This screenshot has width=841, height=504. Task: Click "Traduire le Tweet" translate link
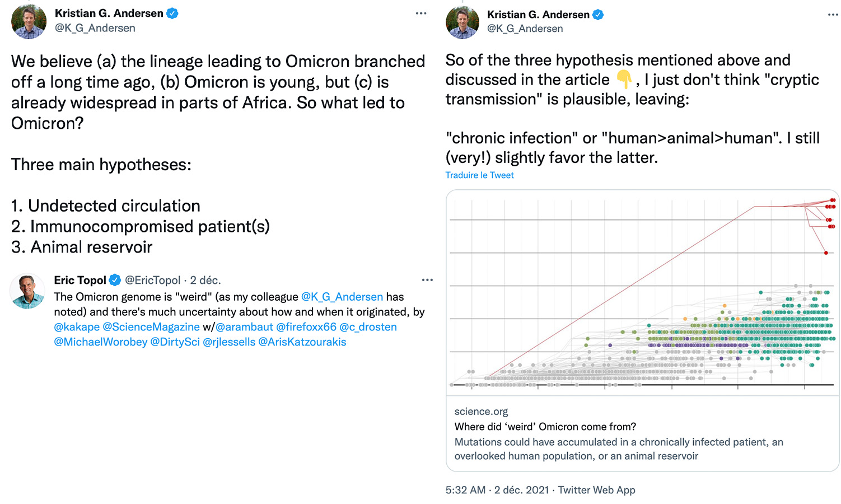(x=479, y=175)
